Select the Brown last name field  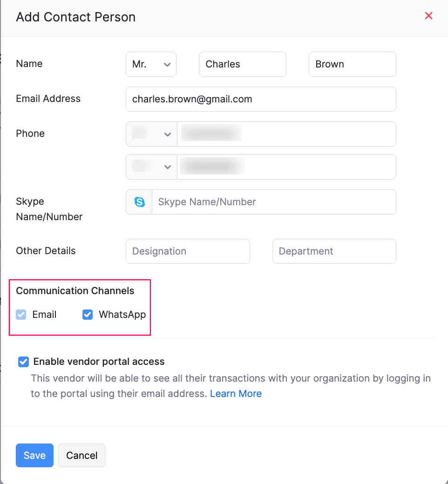pyautogui.click(x=352, y=64)
